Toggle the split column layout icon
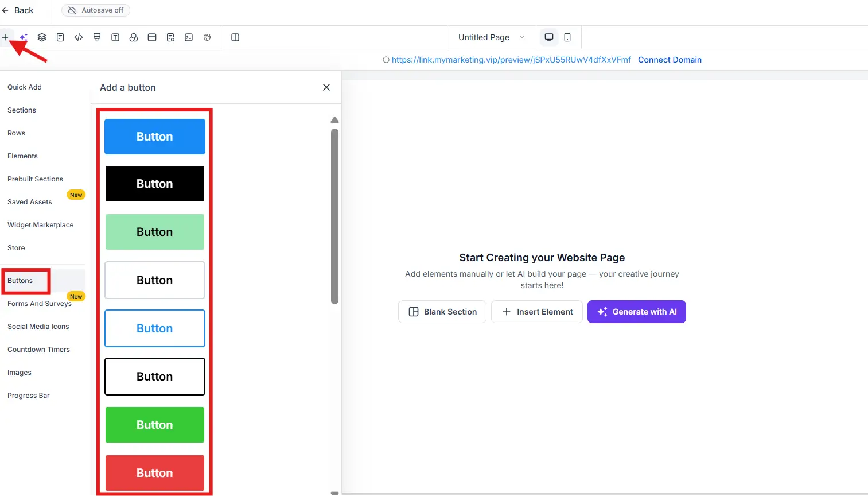 [235, 37]
